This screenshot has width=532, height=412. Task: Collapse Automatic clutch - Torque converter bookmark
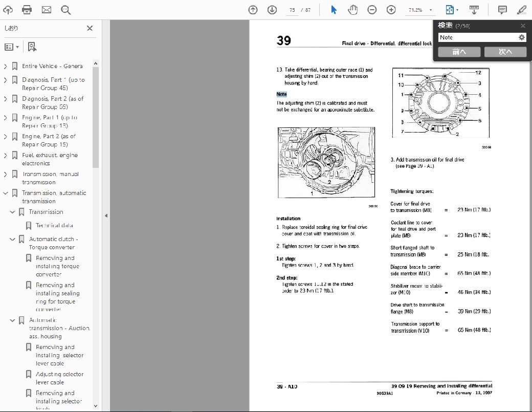pyautogui.click(x=12, y=239)
